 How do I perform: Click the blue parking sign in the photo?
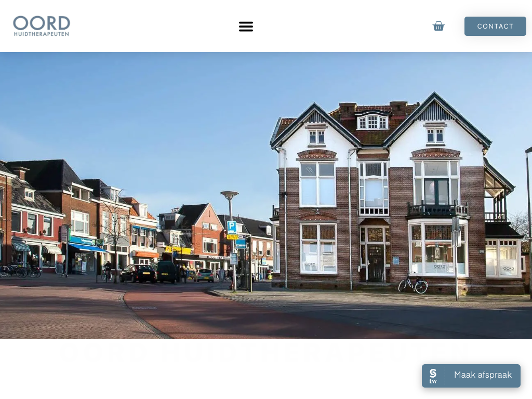click(x=232, y=227)
